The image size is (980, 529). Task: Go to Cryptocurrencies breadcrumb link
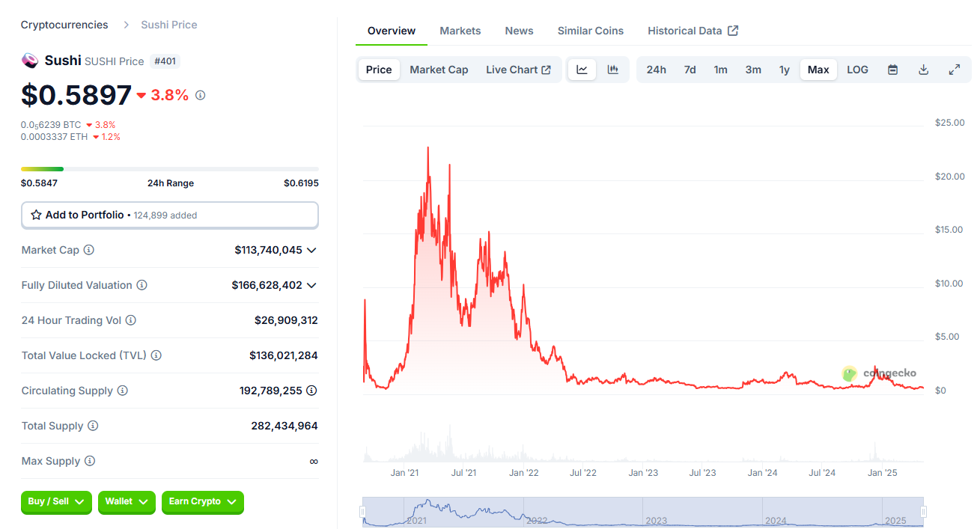click(x=64, y=25)
